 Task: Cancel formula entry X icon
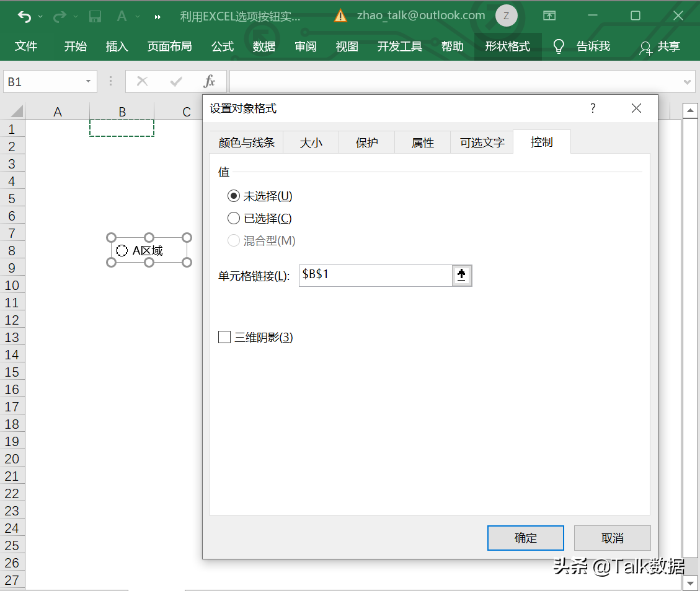[x=143, y=81]
